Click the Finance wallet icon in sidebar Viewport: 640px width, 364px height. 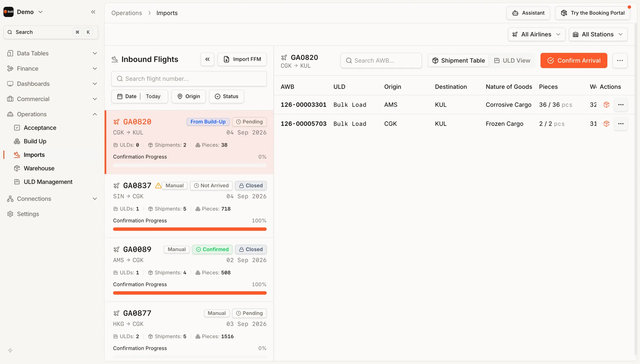coord(10,68)
